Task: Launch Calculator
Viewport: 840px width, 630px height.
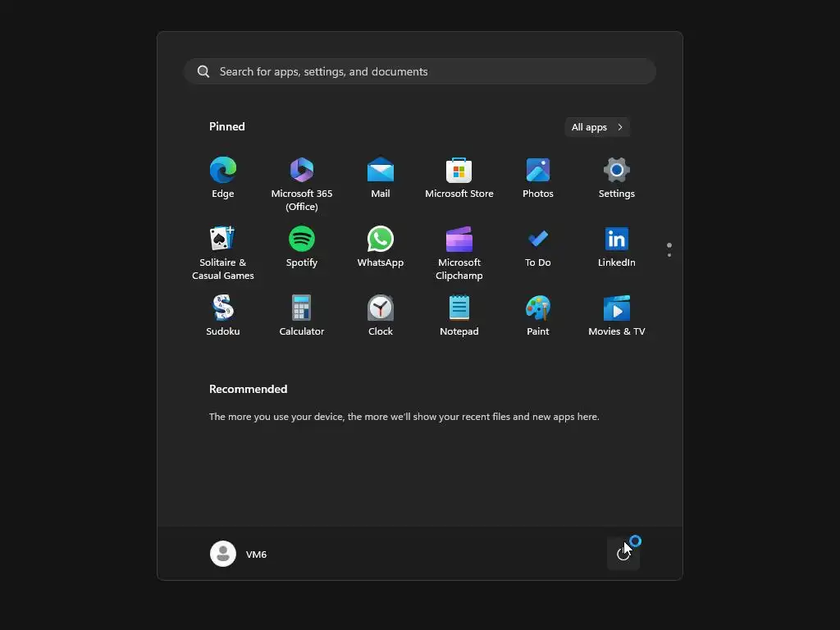Action: (x=302, y=316)
